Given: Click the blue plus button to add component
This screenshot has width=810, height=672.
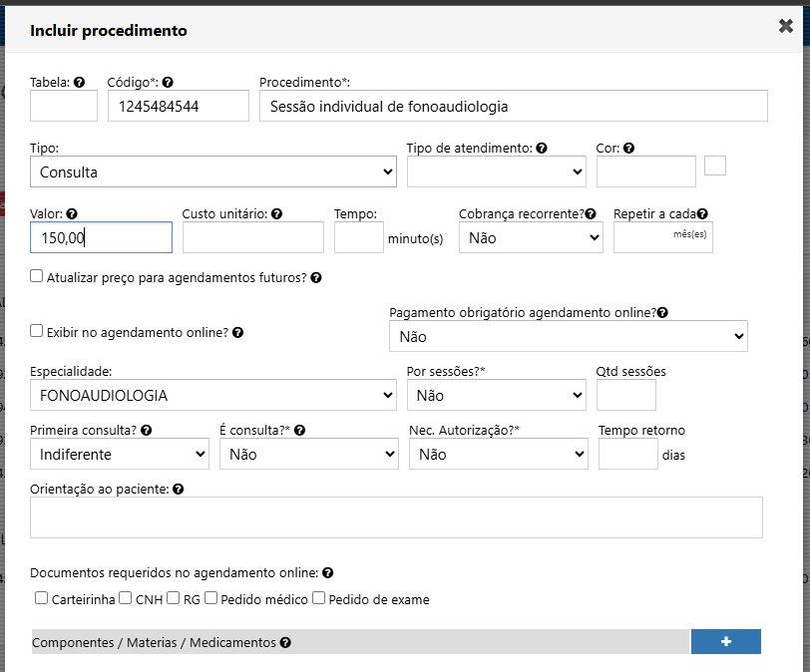Looking at the screenshot, I should point(725,642).
